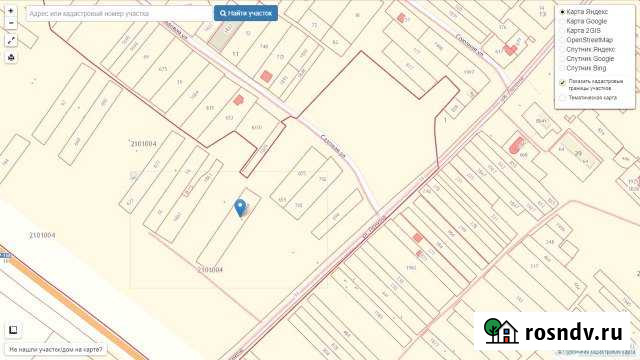The height and width of the screenshot is (360, 640).
Task: Click the print map icon
Action: click(x=11, y=58)
